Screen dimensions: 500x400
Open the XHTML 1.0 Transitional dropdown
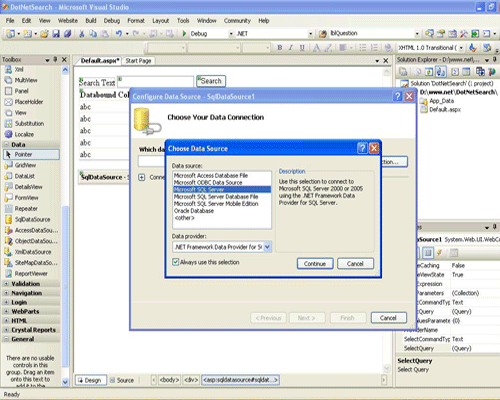pyautogui.click(x=461, y=48)
